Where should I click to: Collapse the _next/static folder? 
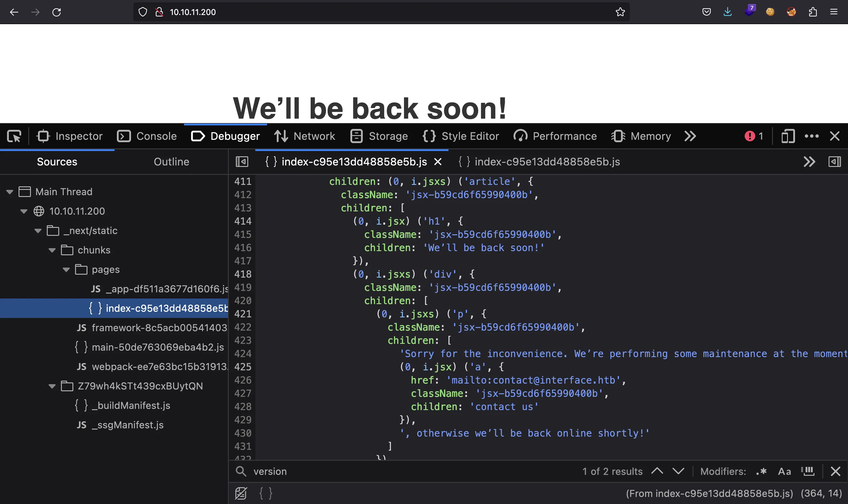(x=38, y=231)
